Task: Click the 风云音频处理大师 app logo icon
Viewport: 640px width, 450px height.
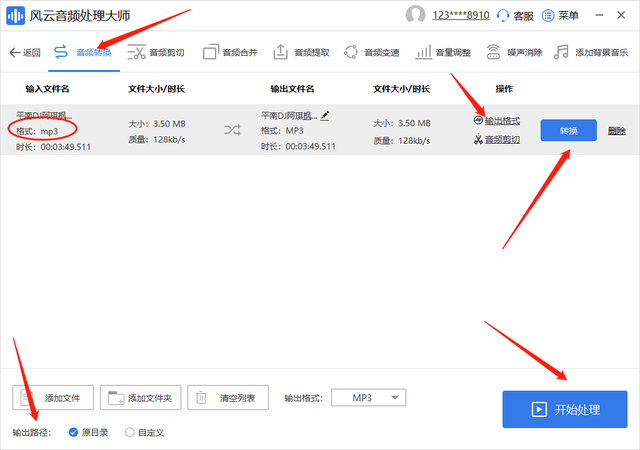Action: click(x=15, y=16)
